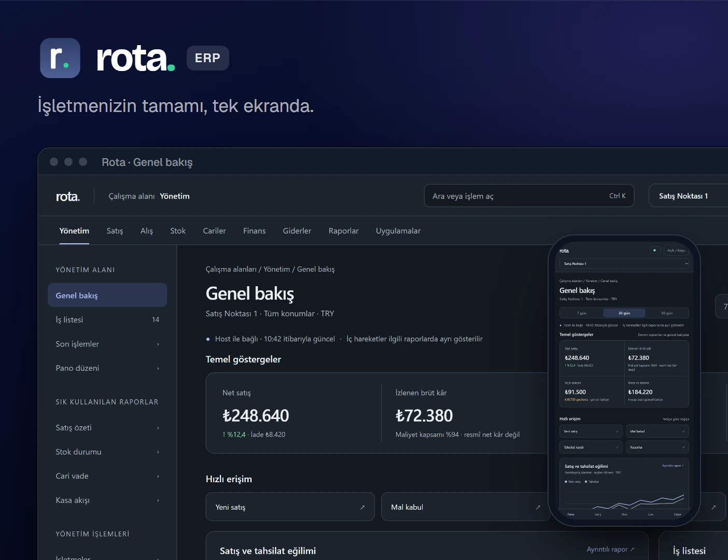Switch to Raporlar tab

[x=343, y=231]
